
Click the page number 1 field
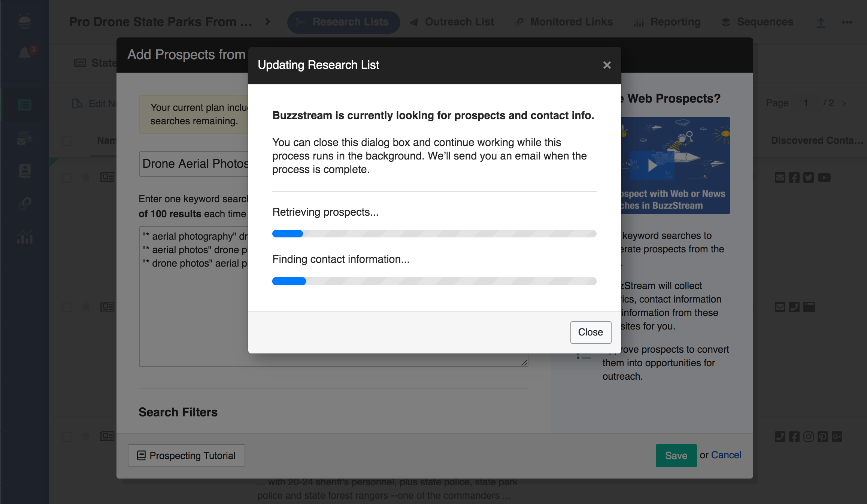tap(806, 103)
